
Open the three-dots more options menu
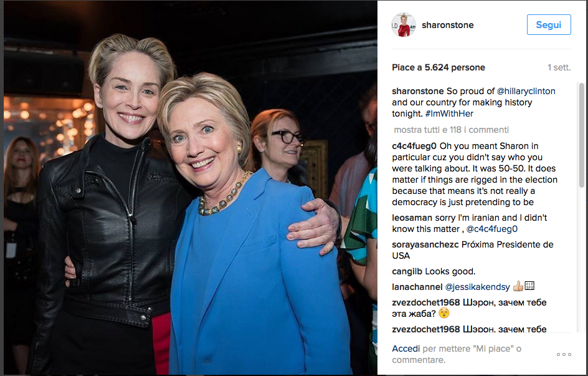[564, 354]
